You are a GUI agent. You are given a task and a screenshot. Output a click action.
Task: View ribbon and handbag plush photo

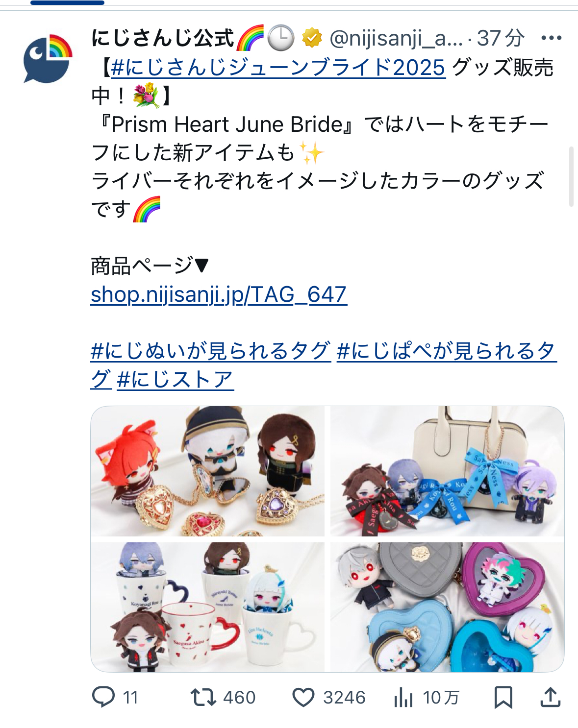point(447,471)
